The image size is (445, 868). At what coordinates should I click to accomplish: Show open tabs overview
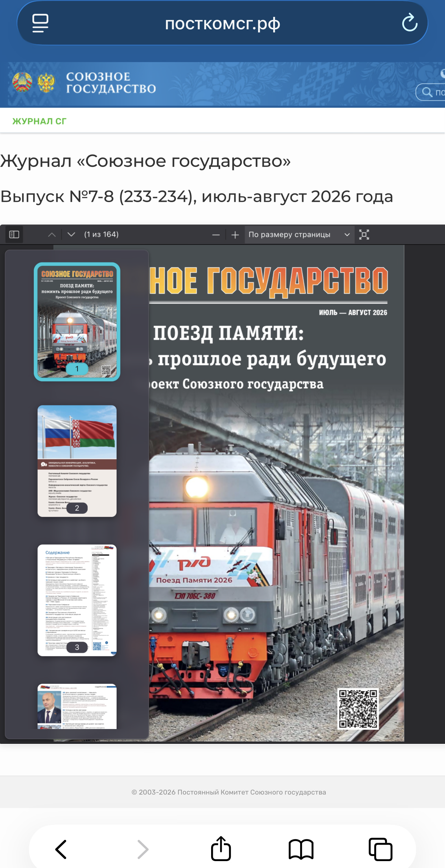(381, 849)
